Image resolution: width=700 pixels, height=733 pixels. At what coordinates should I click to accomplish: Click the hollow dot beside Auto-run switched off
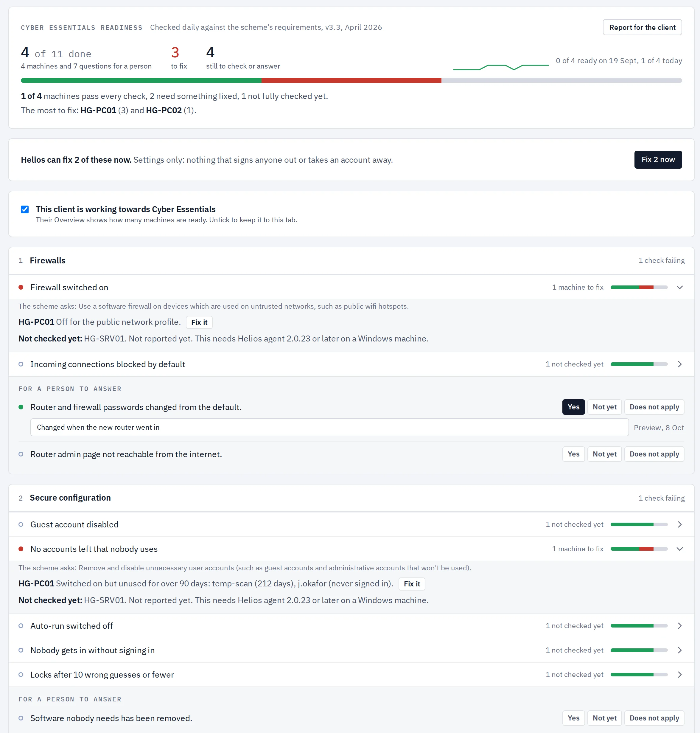pyautogui.click(x=21, y=626)
